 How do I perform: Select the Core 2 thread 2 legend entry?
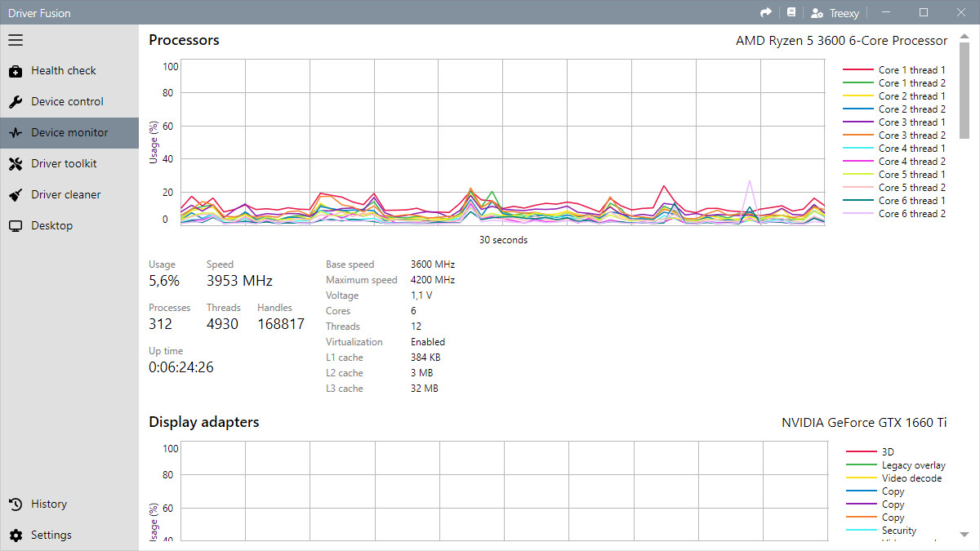pyautogui.click(x=894, y=109)
